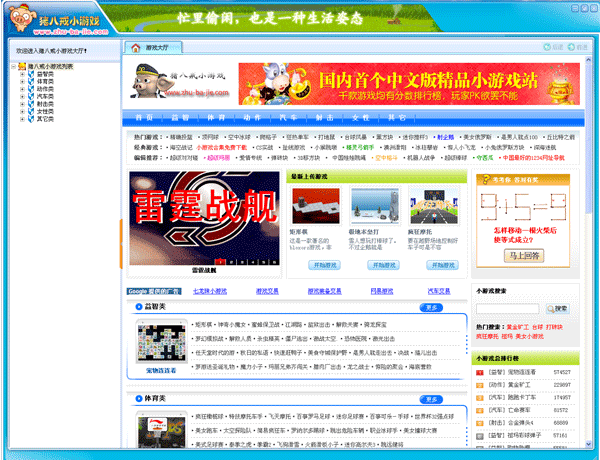Screen dimensions: 600x460
Task: Open the 首页 navigation item
Action: tap(144, 118)
